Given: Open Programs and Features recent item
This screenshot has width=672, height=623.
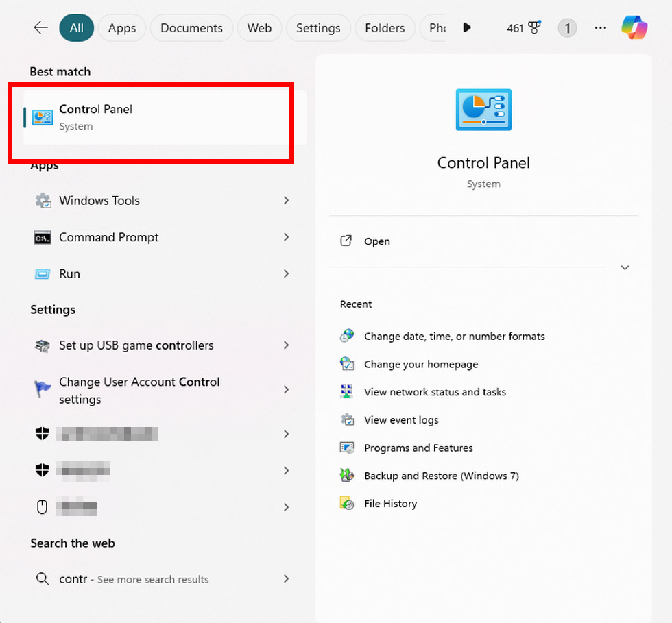Looking at the screenshot, I should (418, 448).
